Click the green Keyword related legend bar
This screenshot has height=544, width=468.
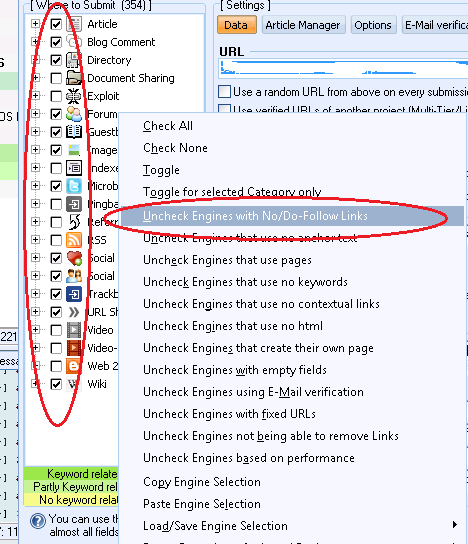click(x=71, y=474)
